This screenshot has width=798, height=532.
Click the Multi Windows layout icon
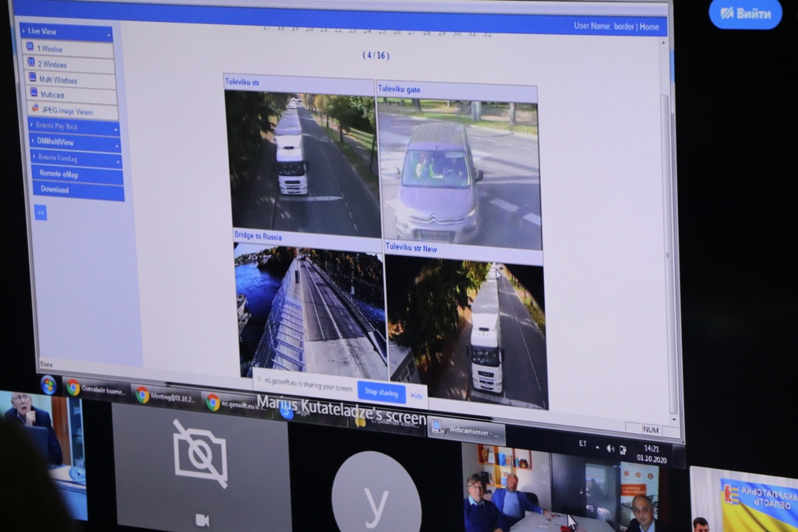pyautogui.click(x=33, y=77)
